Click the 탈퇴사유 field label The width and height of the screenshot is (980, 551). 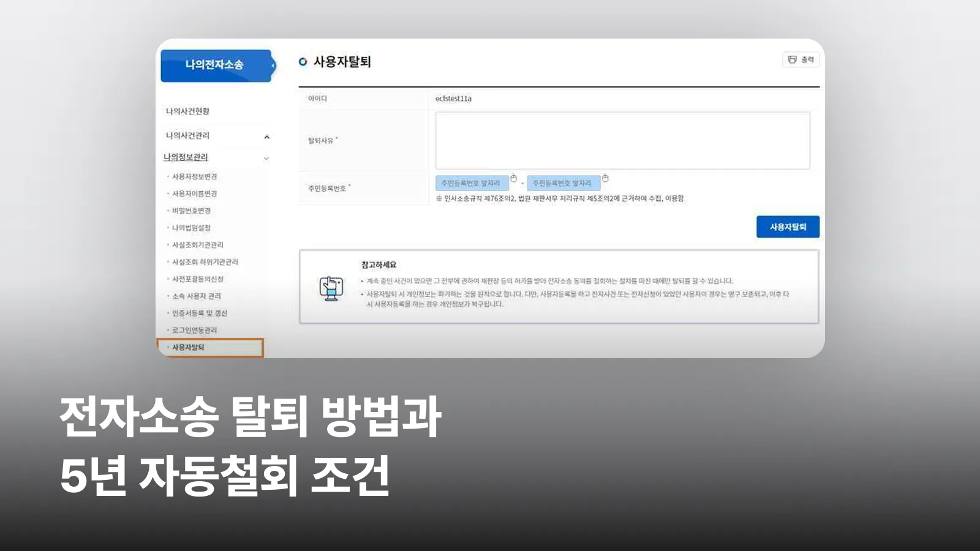point(321,141)
